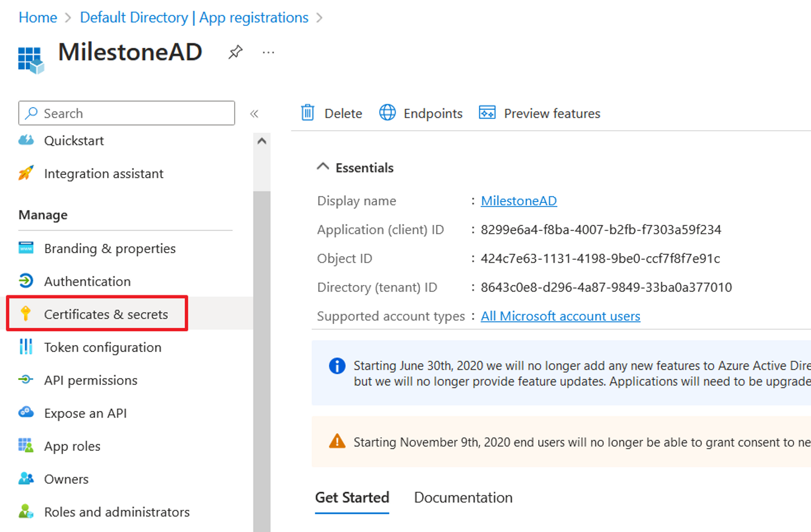The height and width of the screenshot is (532, 811).
Task: Open the MilestoneAD display name link
Action: point(519,201)
